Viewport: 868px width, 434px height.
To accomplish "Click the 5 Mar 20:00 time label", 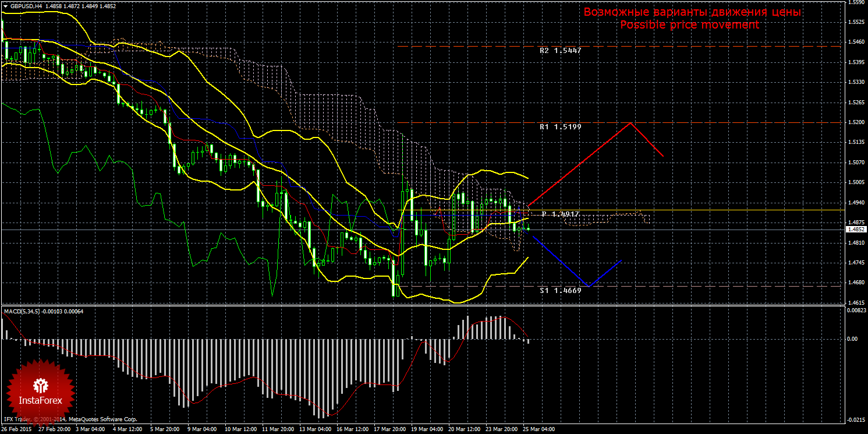I will click(x=166, y=429).
